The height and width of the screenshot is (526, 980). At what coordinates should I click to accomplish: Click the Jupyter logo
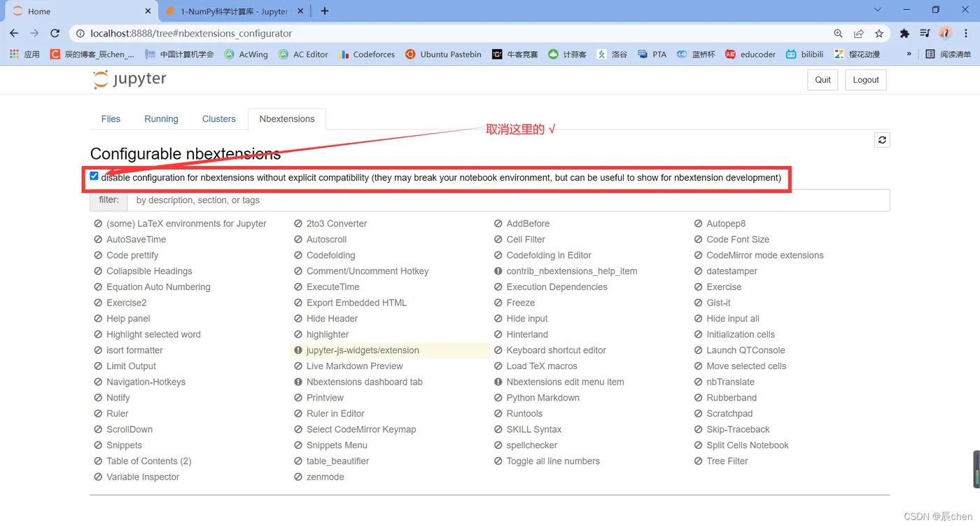[129, 79]
